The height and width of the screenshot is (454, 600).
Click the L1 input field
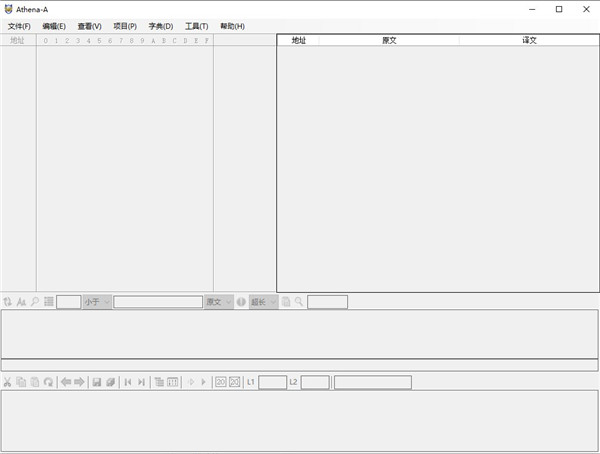coord(272,382)
